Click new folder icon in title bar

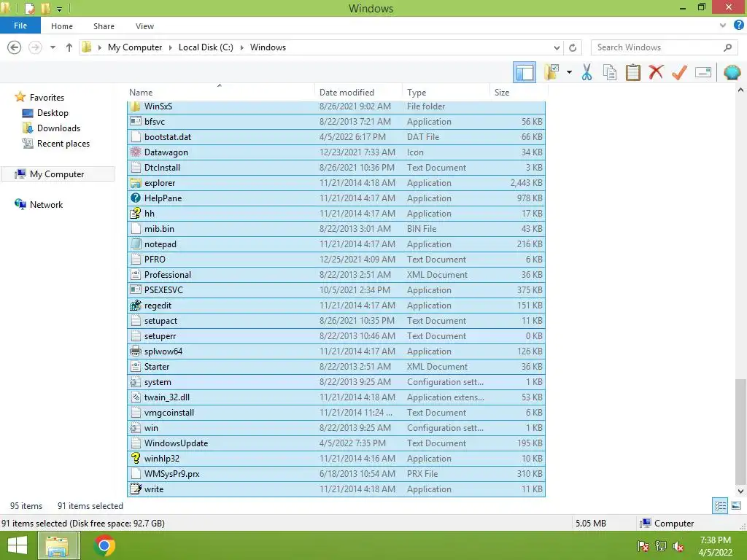point(46,9)
